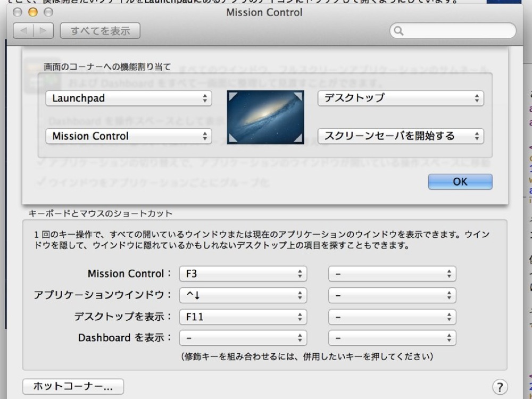Open アプリケーションウインドウ mouse shortcut dropdown

(x=392, y=295)
